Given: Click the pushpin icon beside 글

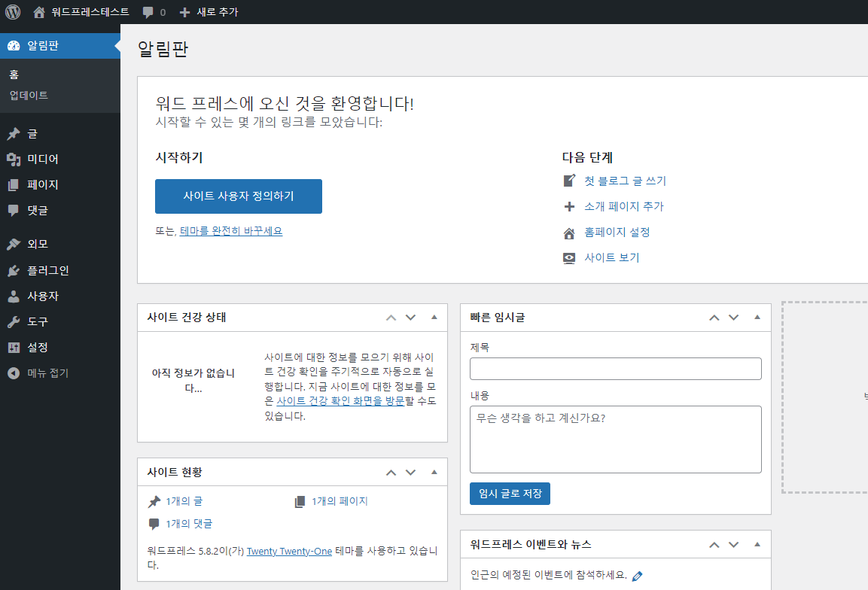Looking at the screenshot, I should coord(14,133).
